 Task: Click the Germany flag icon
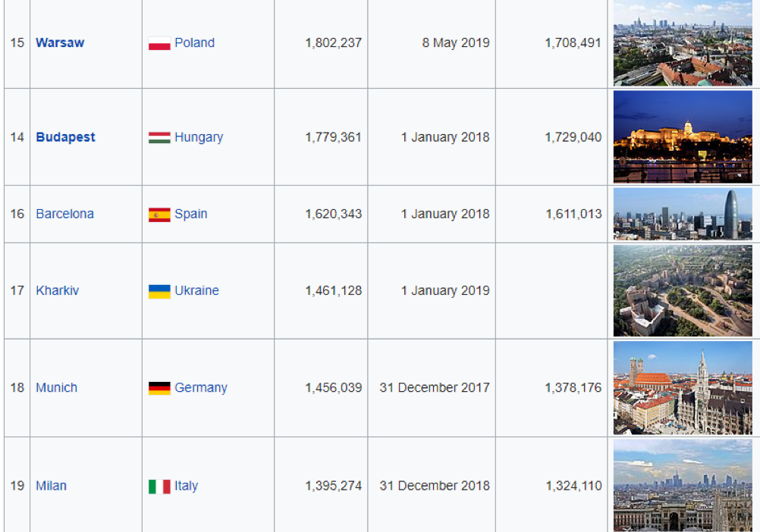(x=159, y=388)
